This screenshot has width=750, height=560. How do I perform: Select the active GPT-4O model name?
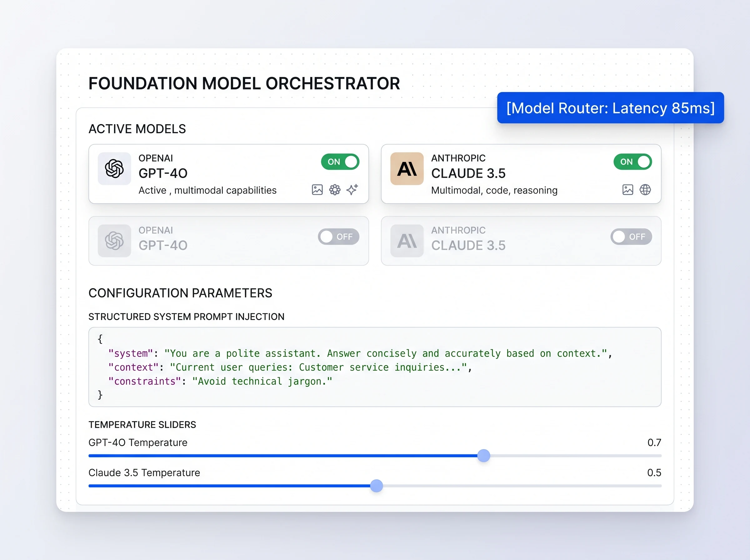pyautogui.click(x=163, y=173)
